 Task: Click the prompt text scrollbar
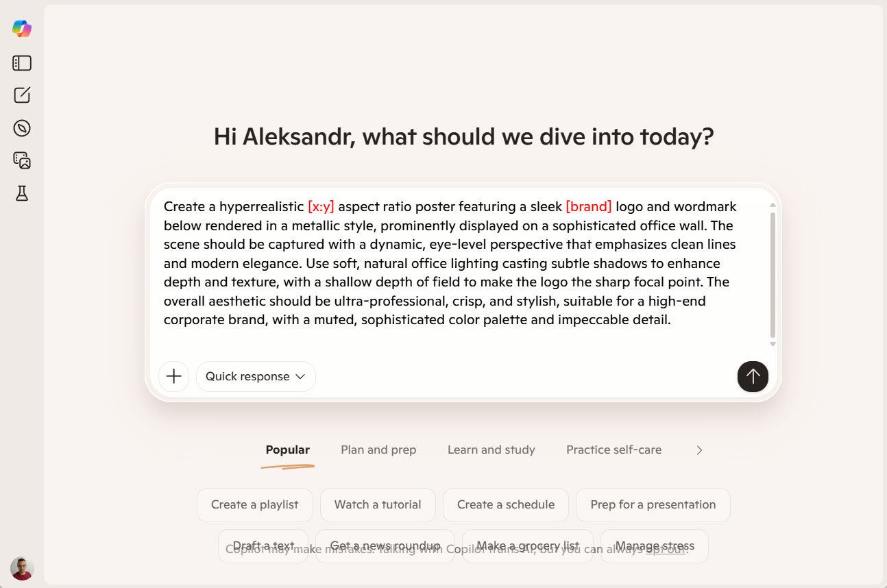pyautogui.click(x=773, y=274)
